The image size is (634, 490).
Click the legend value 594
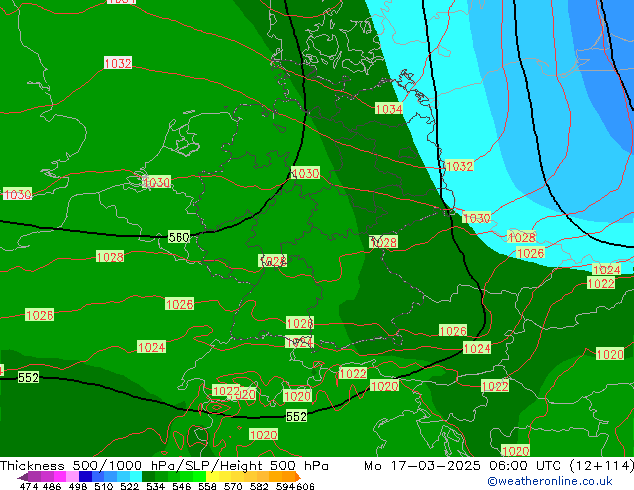[285, 486]
